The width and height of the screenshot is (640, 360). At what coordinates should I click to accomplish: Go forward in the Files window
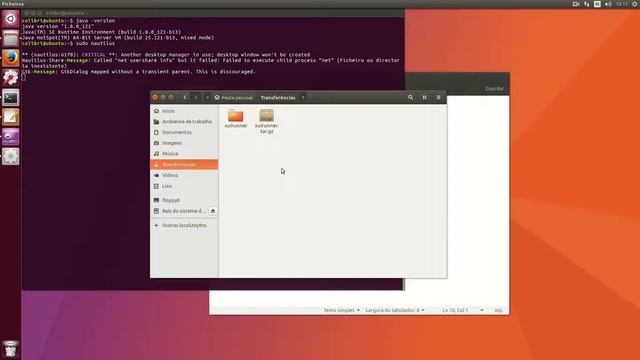196,98
